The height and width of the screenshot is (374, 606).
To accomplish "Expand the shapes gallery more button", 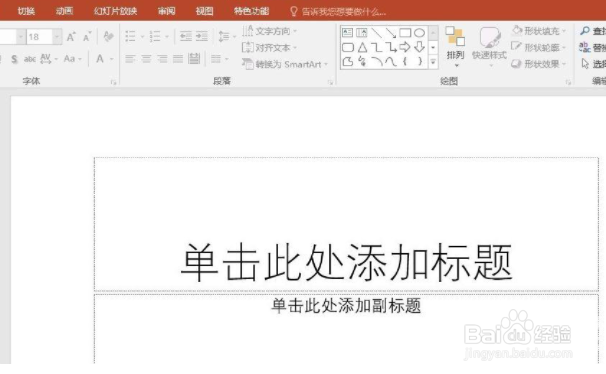I will point(433,62).
